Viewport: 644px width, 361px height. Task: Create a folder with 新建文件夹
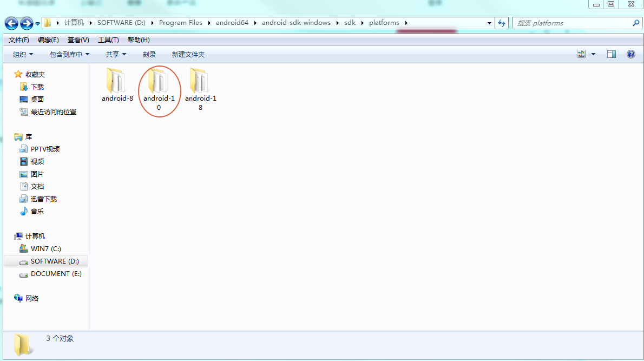[188, 54]
